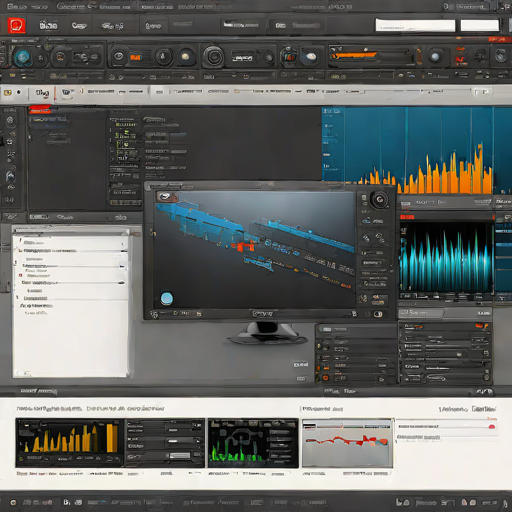Select the red tab on the dark left panel
Viewport: 512px width, 512px height.
[40, 110]
